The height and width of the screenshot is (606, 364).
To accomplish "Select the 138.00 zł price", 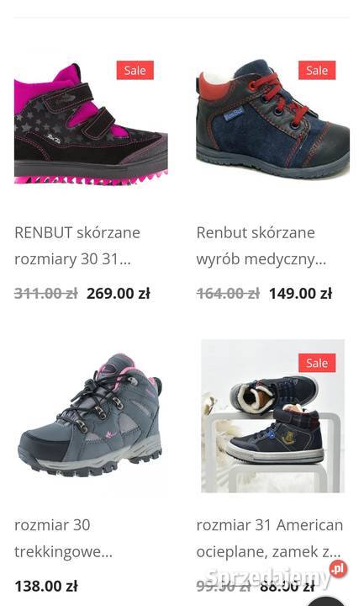I will 46,587.
